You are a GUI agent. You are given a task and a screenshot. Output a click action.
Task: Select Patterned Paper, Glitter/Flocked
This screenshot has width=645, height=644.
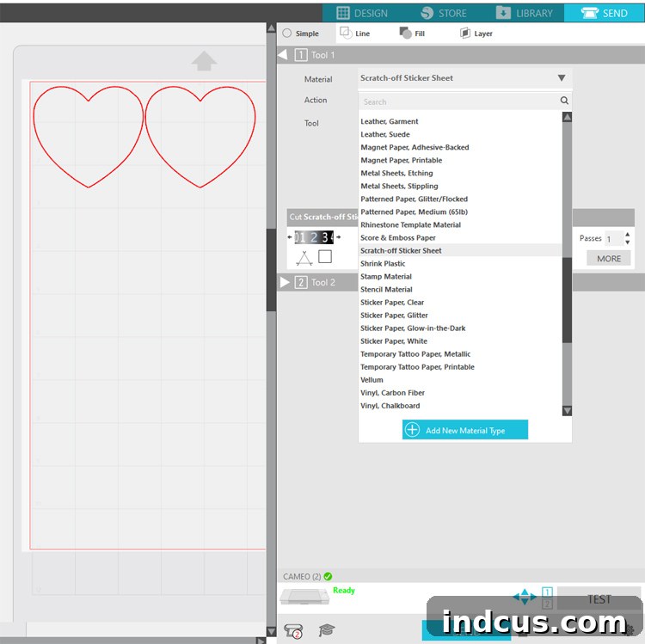(414, 199)
